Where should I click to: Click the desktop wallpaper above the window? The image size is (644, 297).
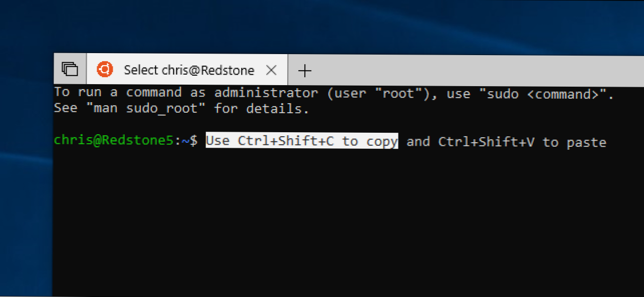pos(321,25)
